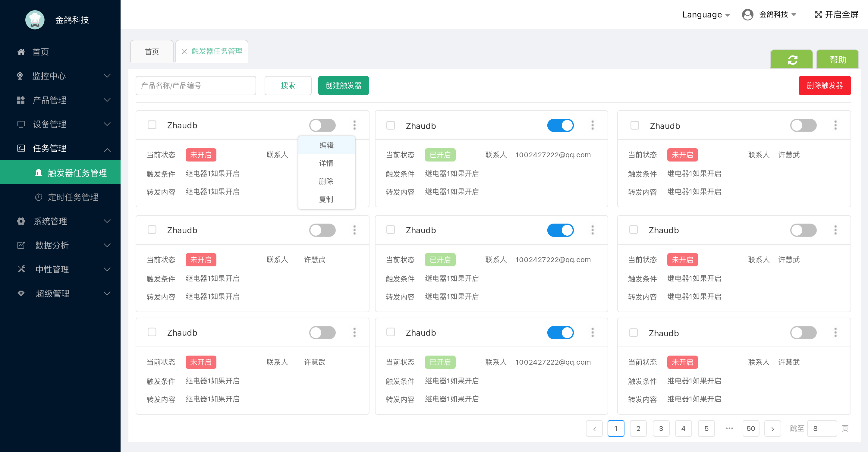Screen dimensions: 868x452
Task: Check the box of first row middle Zhaudb card
Action: click(391, 125)
